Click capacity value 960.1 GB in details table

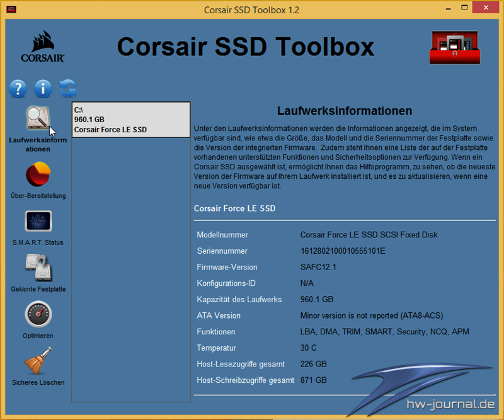[317, 300]
